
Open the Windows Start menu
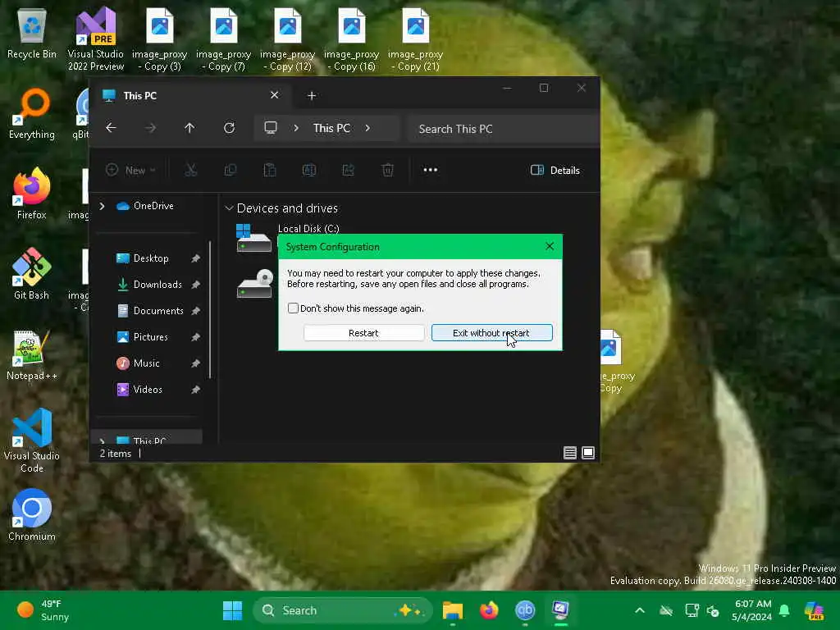(x=232, y=610)
